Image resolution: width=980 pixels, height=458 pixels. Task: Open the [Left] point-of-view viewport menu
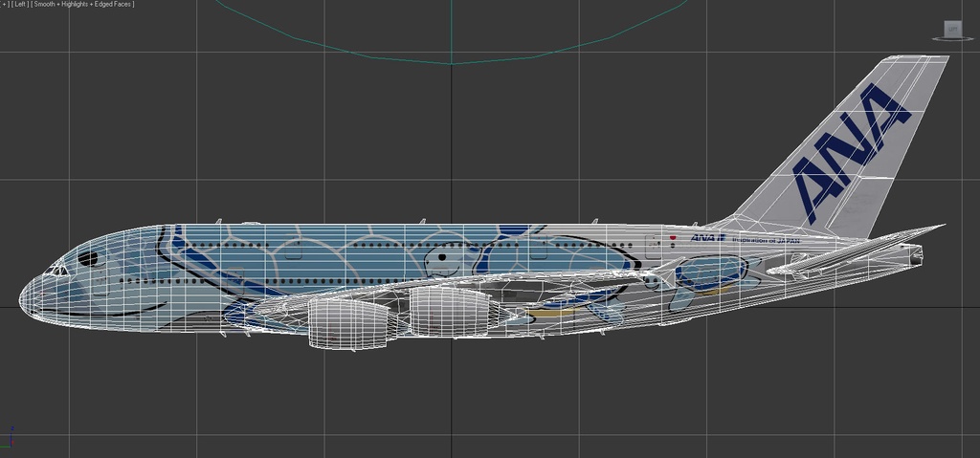[20, 4]
